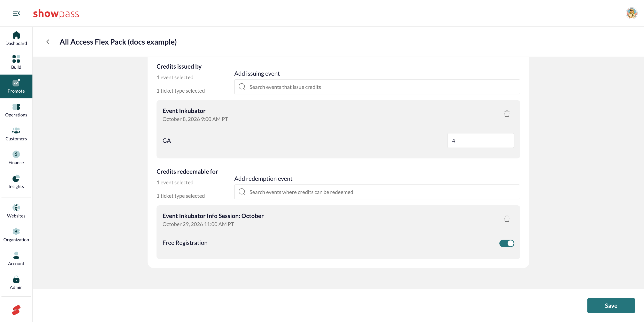Click the issuing event search magnifier icon
The width and height of the screenshot is (644, 322).
click(x=242, y=86)
